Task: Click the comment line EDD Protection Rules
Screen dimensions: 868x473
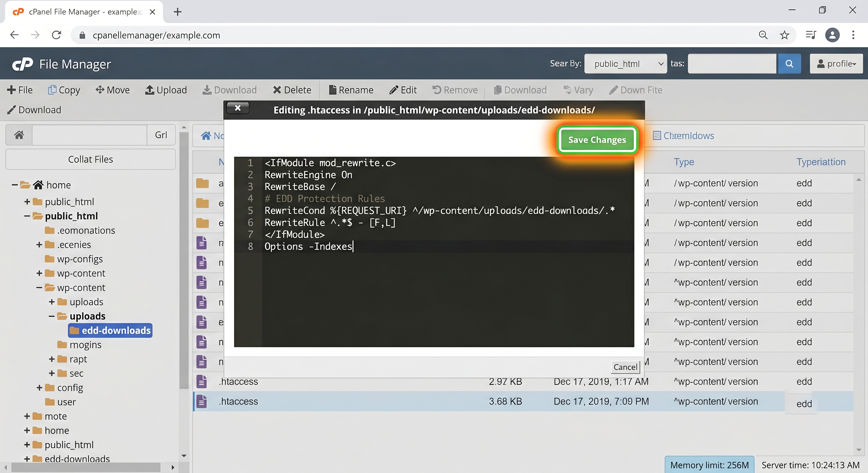Action: point(325,199)
